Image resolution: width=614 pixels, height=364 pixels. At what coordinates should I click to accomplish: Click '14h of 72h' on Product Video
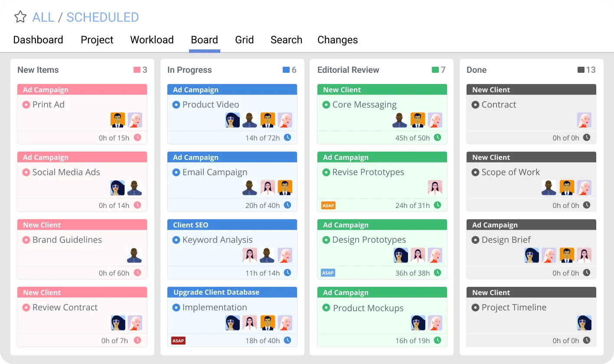262,138
